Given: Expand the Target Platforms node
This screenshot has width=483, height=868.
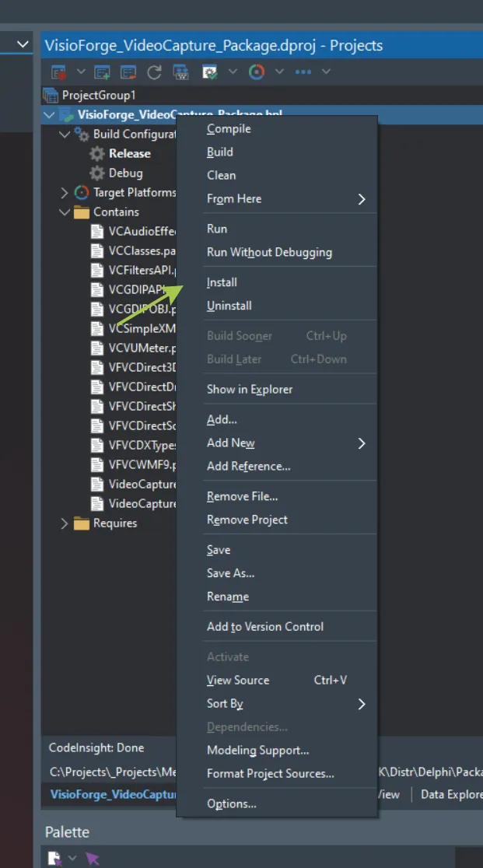Looking at the screenshot, I should tap(65, 193).
